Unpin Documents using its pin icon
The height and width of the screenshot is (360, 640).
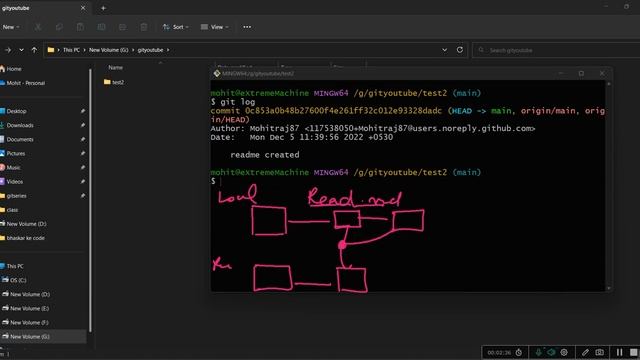tap(83, 139)
